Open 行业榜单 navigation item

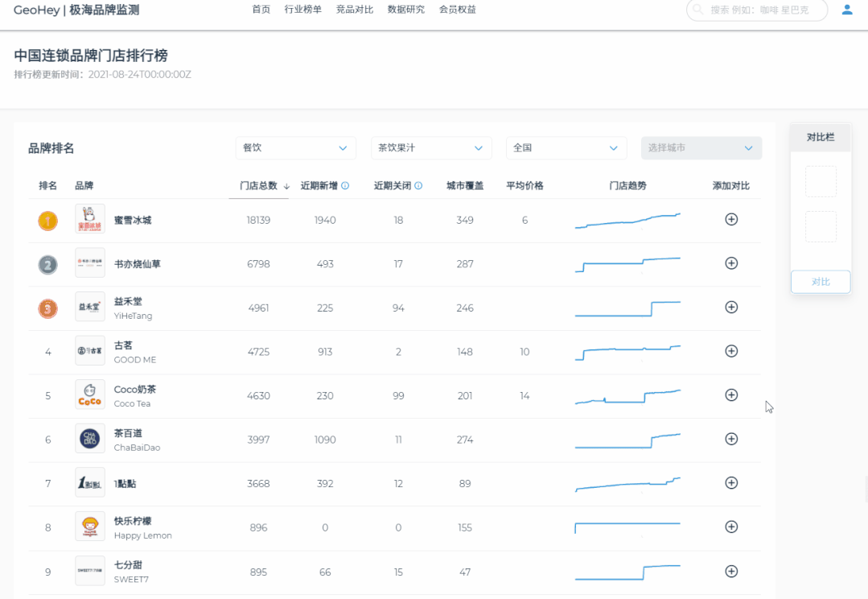[302, 10]
